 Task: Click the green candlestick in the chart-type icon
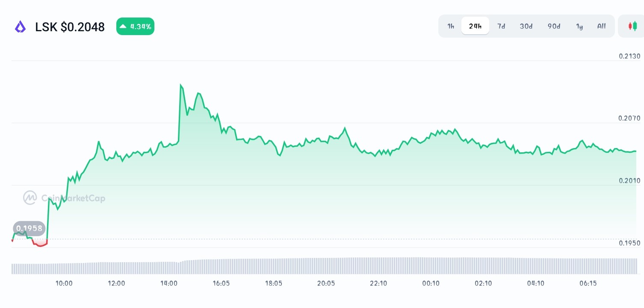tap(635, 26)
